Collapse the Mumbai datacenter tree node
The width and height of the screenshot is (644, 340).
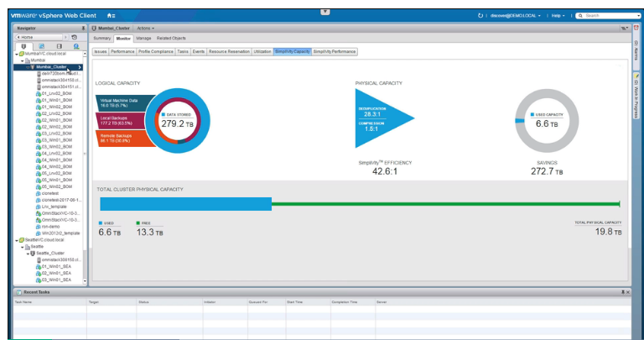[23, 60]
